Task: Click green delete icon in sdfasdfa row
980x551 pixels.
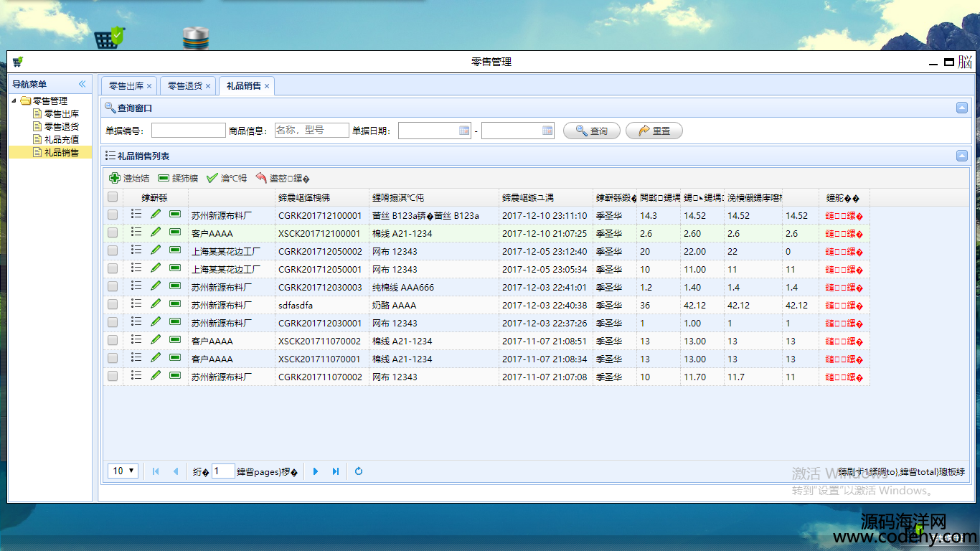Action: pyautogui.click(x=175, y=304)
